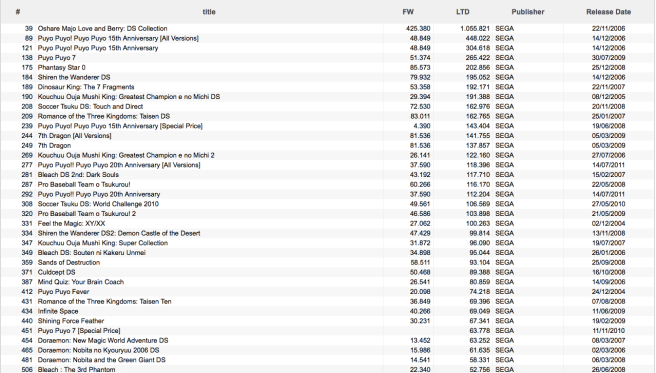Select row 'Oshare Majo Love and Berry: DS Collection'
Screen dimensions: 656x373
(328, 28)
